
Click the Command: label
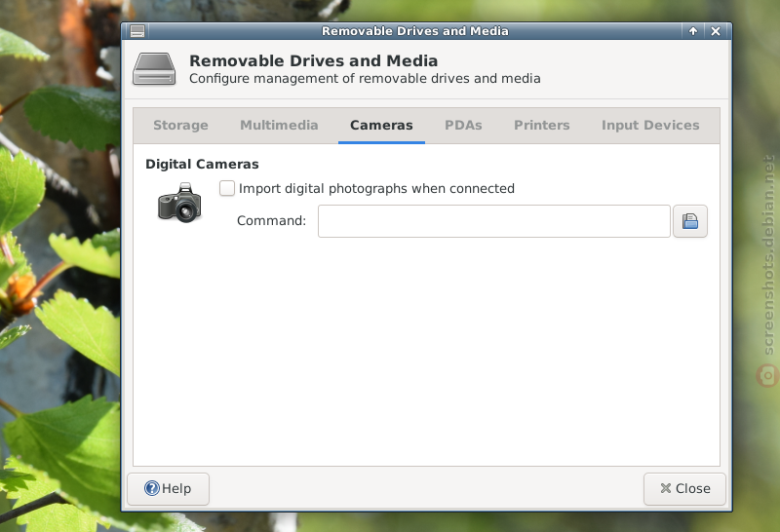click(x=272, y=221)
